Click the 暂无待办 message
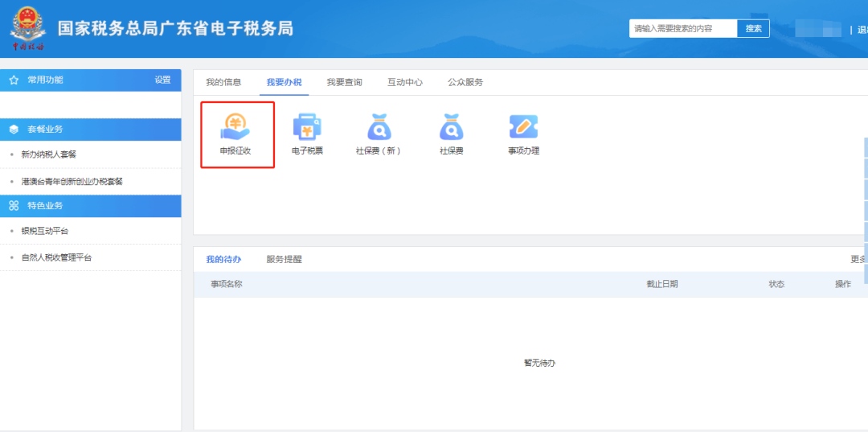Screen dimensions: 868x432 click(x=540, y=363)
